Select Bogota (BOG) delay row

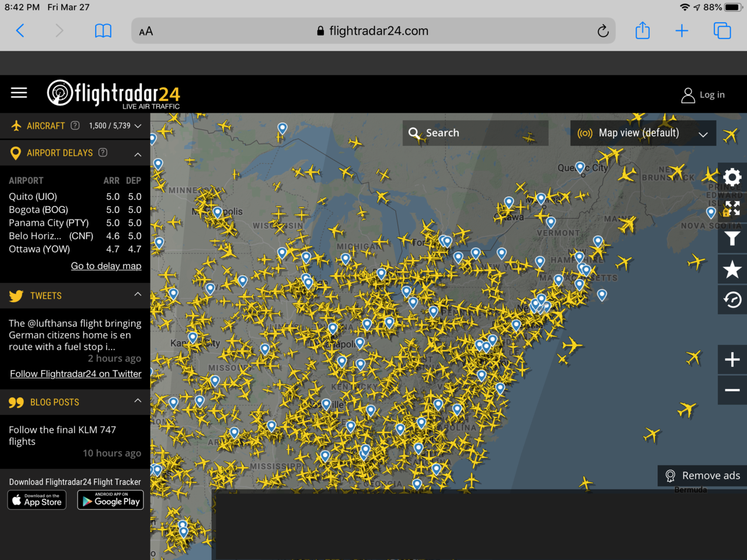point(75,209)
